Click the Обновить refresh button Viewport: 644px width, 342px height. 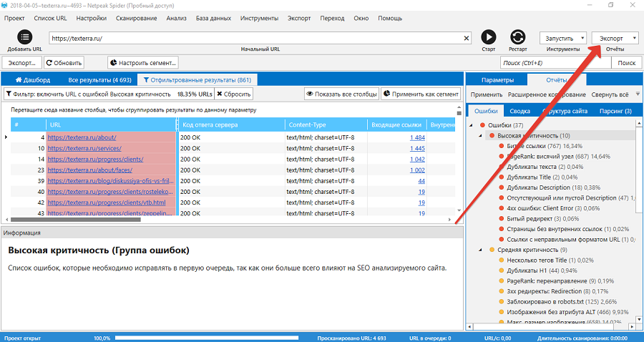tap(64, 63)
